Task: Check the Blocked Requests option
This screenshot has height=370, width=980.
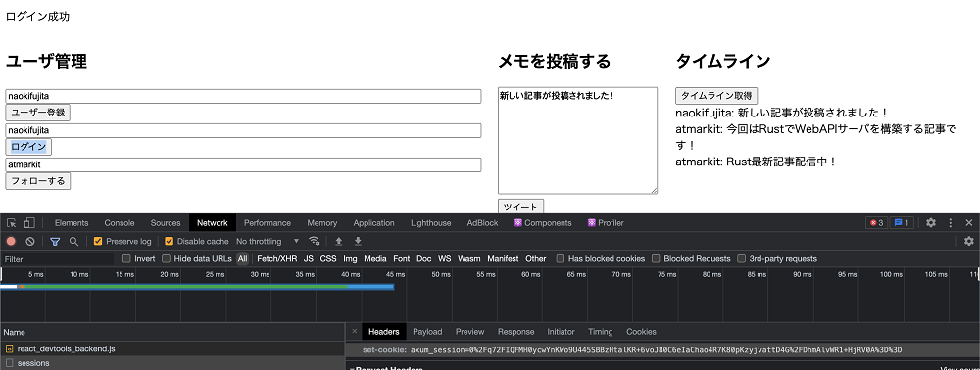Action: coord(657,259)
